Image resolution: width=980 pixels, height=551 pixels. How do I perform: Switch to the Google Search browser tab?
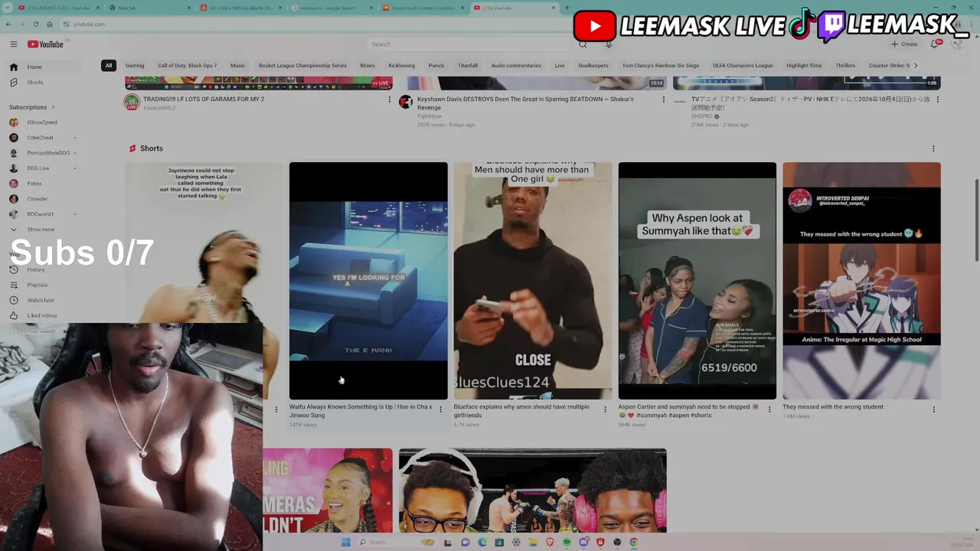pyautogui.click(x=332, y=8)
